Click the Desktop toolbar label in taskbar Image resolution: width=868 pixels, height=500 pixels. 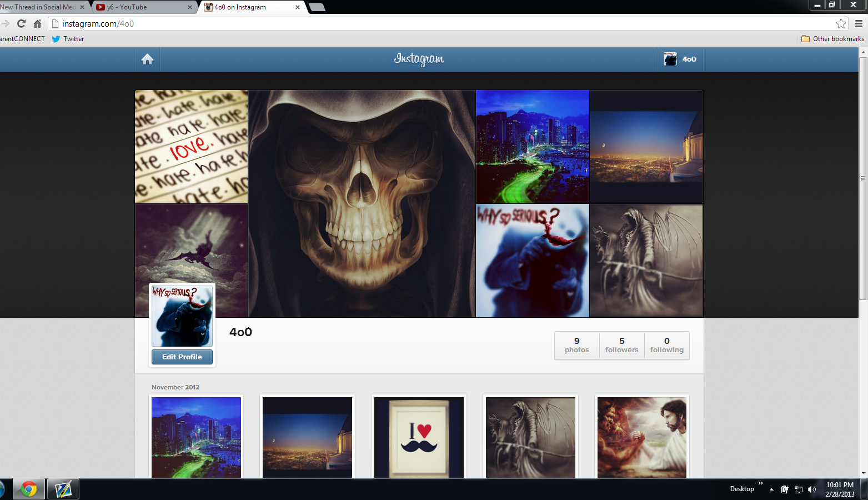[x=742, y=489]
